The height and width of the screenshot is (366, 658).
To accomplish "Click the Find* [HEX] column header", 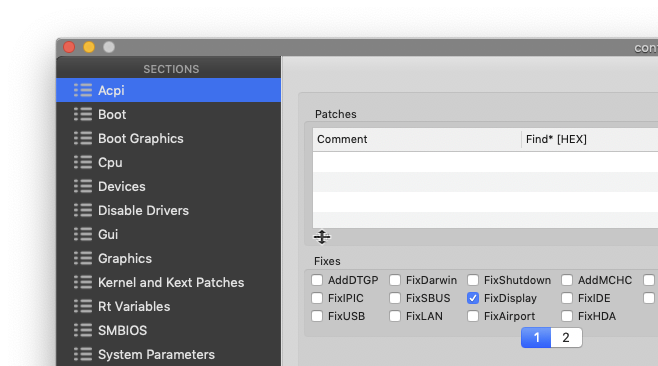I will coord(590,139).
